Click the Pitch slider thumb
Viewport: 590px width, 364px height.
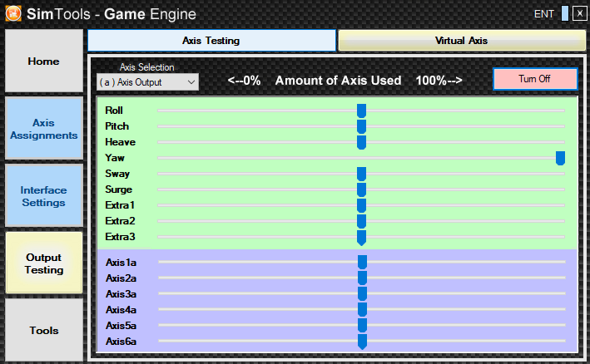[x=361, y=126]
